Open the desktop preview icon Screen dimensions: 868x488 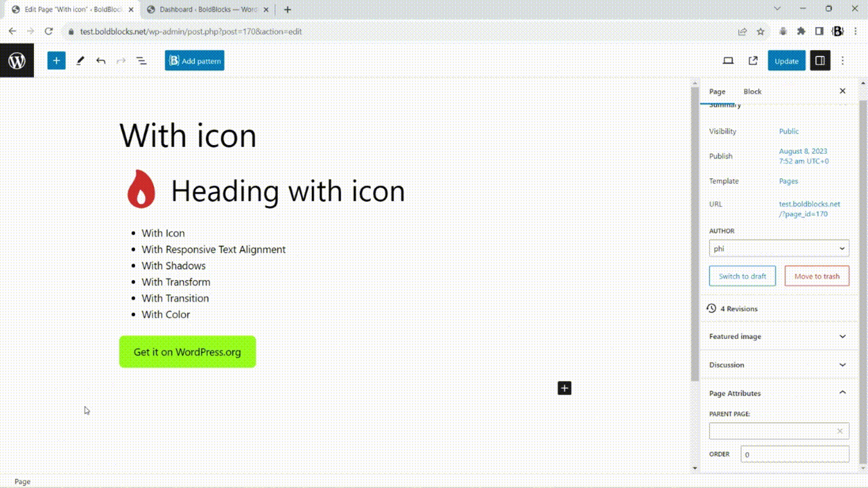tap(728, 61)
